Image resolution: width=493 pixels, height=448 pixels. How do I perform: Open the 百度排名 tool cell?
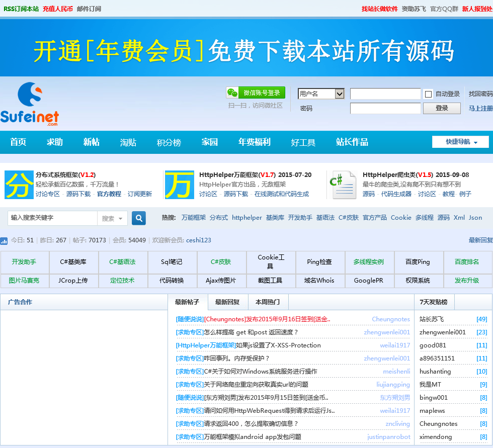[x=467, y=262]
